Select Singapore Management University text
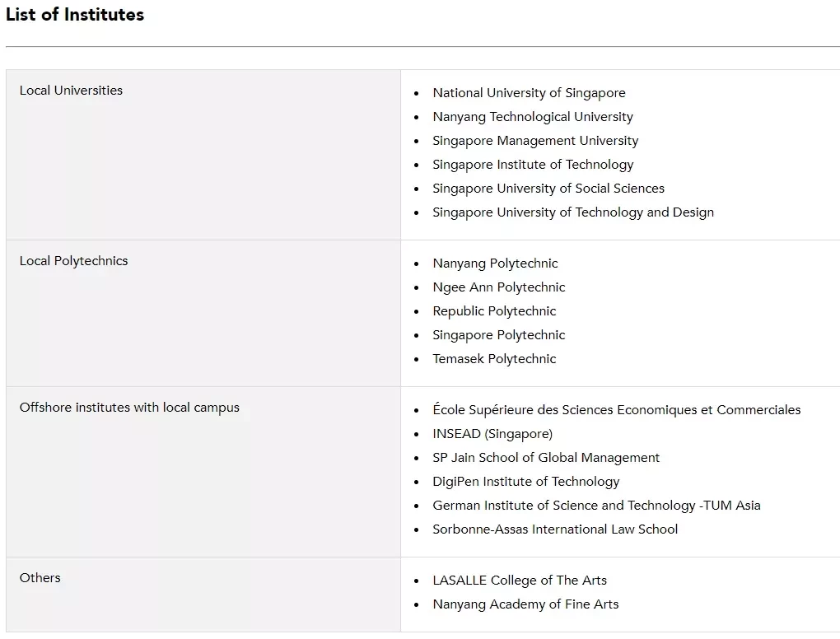This screenshot has height=639, width=840. click(535, 141)
